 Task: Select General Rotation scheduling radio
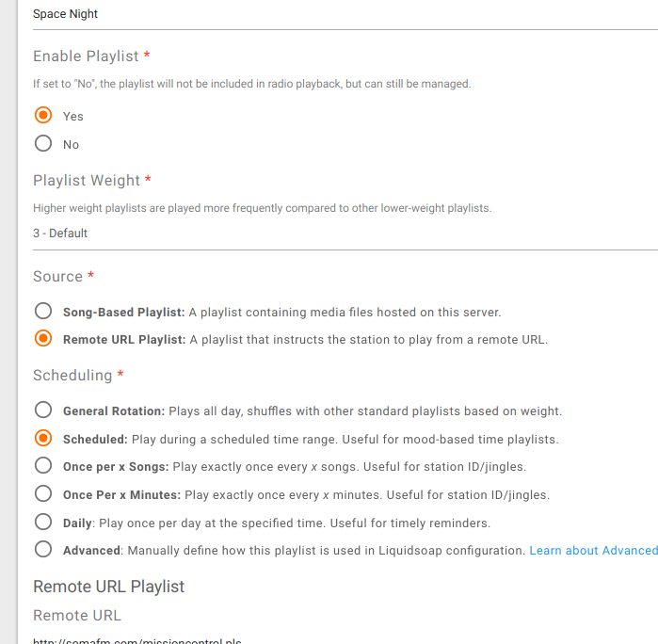[43, 411]
